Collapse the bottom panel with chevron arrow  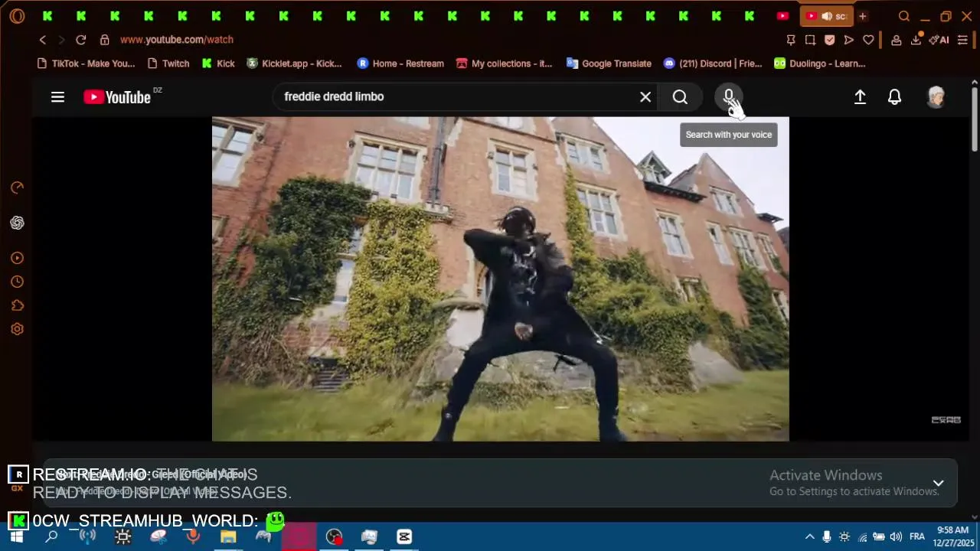[x=938, y=483]
